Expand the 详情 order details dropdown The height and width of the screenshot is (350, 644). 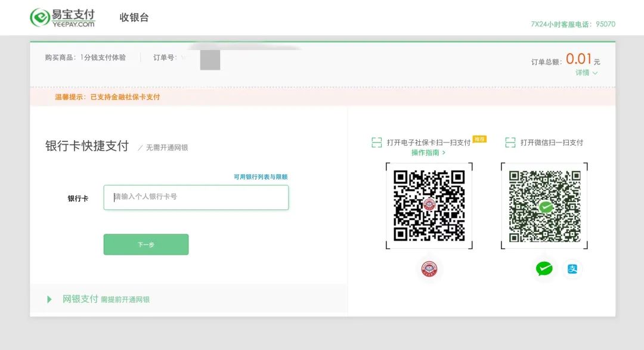586,72
